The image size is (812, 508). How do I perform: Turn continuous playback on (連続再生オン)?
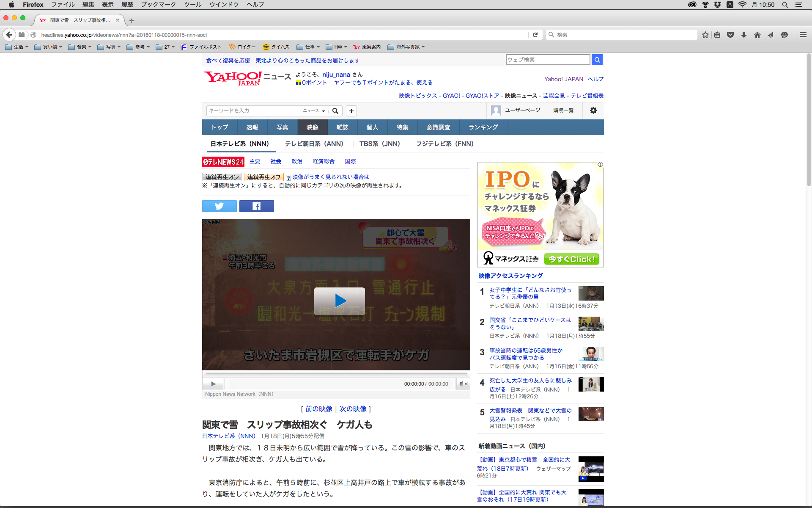[222, 177]
